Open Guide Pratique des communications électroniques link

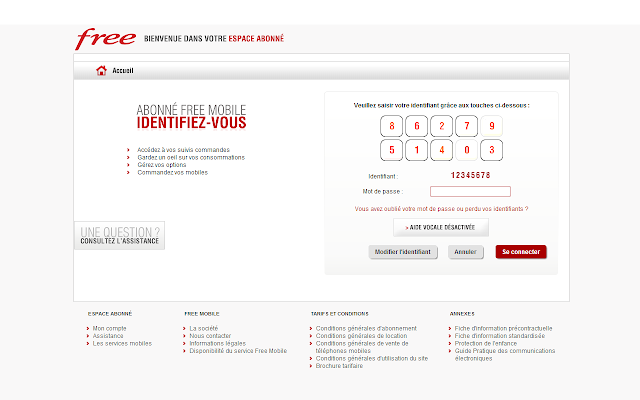(505, 354)
